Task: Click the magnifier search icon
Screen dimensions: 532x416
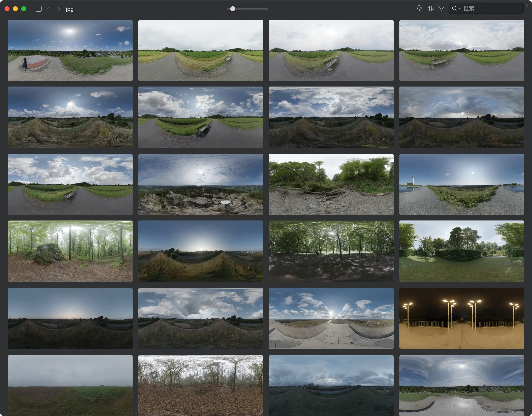Action: [454, 9]
